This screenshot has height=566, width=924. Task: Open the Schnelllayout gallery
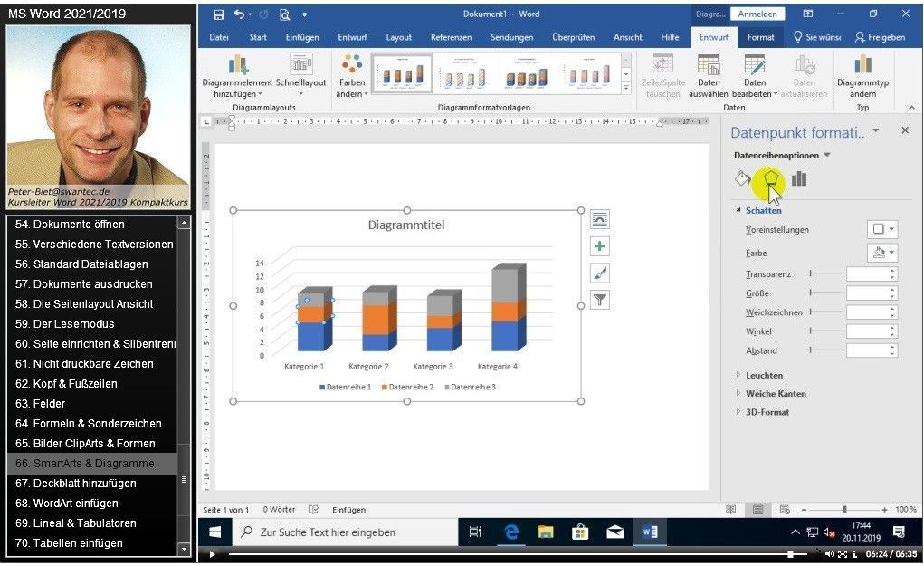(x=300, y=65)
